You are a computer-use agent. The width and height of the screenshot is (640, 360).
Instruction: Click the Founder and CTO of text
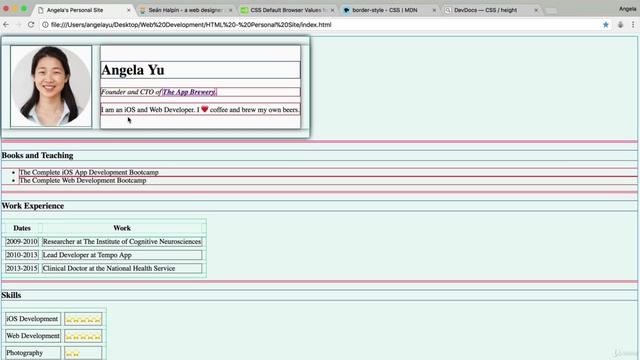(131, 92)
